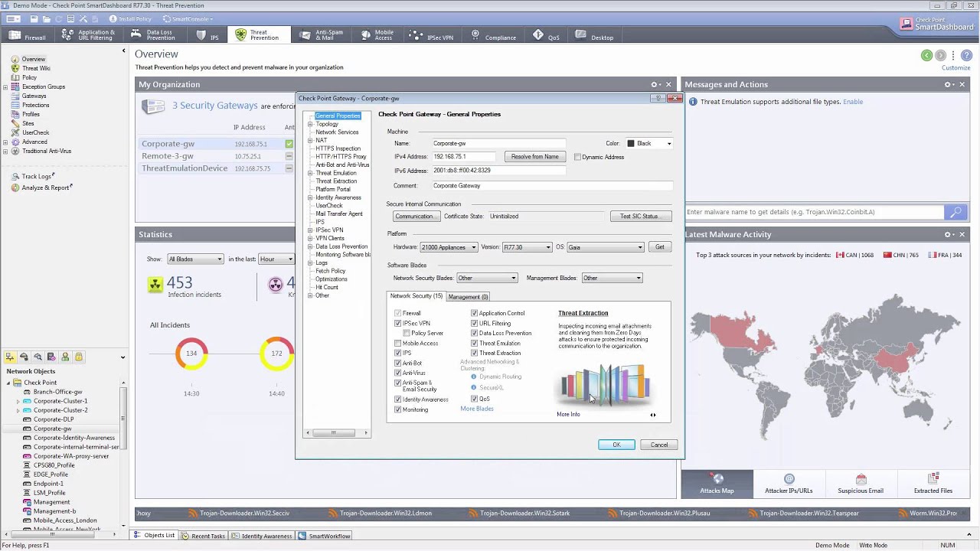The height and width of the screenshot is (551, 980).
Task: Toggle the Dynamic Address checkbox
Action: coord(577,157)
